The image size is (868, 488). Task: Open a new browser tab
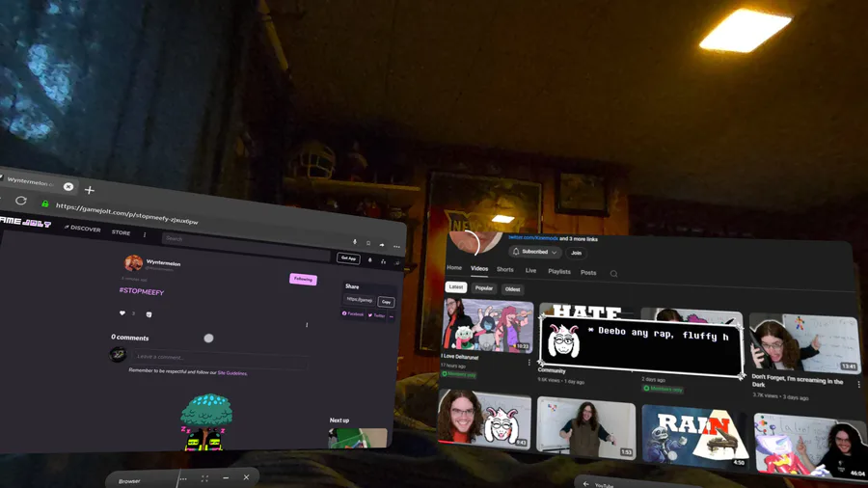89,190
